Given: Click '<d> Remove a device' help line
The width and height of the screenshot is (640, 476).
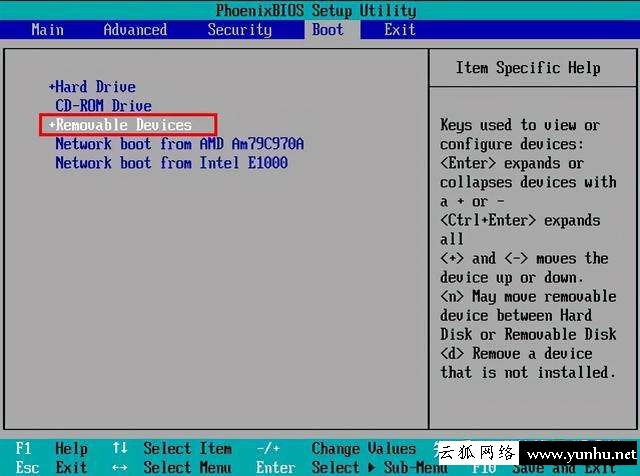Looking at the screenshot, I should (516, 353).
